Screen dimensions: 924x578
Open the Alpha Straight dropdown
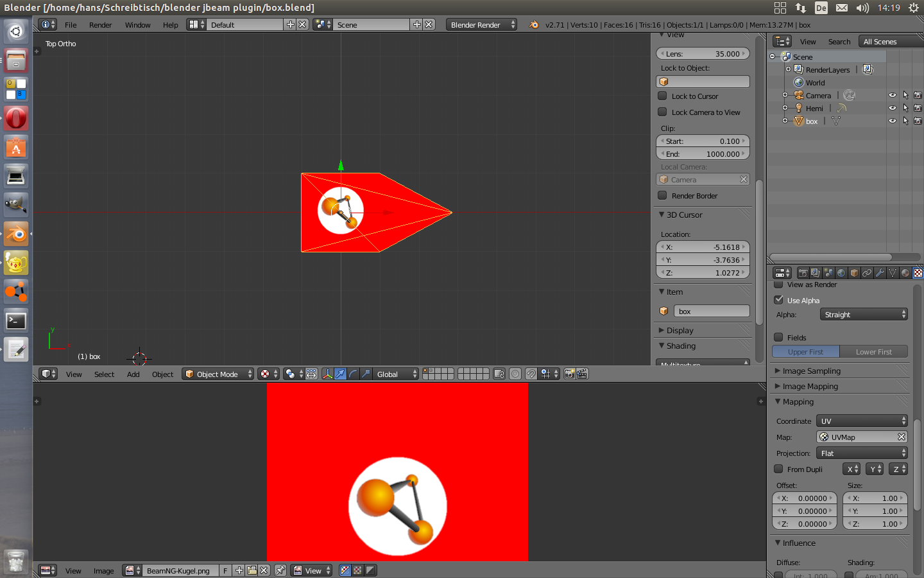pos(864,314)
